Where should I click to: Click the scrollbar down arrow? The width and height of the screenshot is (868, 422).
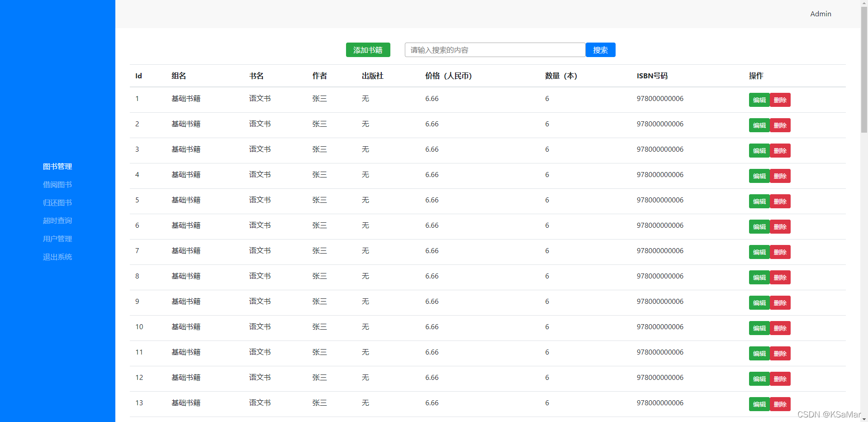[864, 418]
